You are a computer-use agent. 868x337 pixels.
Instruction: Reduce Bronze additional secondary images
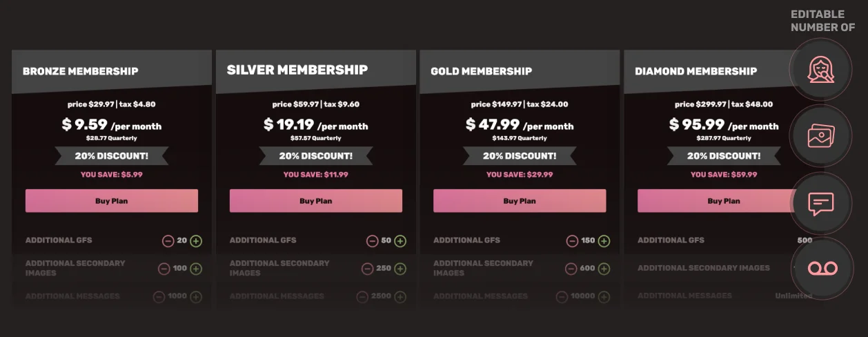[x=164, y=269]
